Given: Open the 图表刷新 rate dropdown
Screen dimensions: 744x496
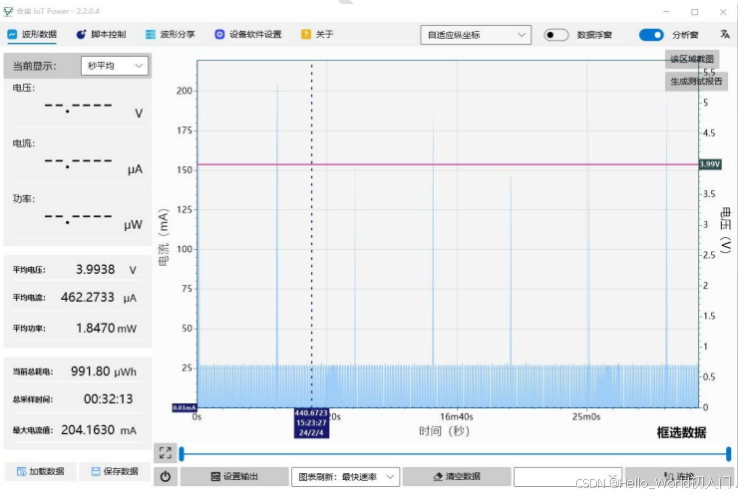Looking at the screenshot, I should 345,477.
